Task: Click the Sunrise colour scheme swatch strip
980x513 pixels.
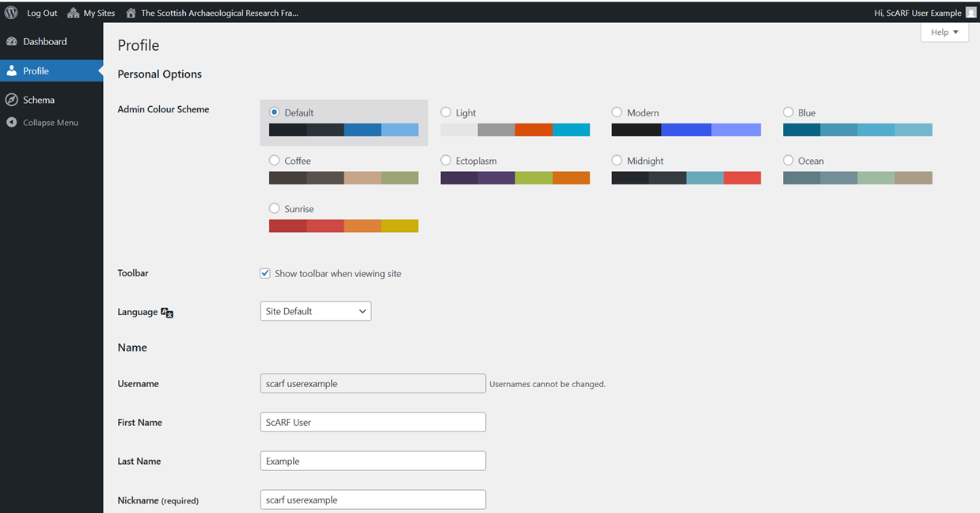Action: click(x=343, y=226)
